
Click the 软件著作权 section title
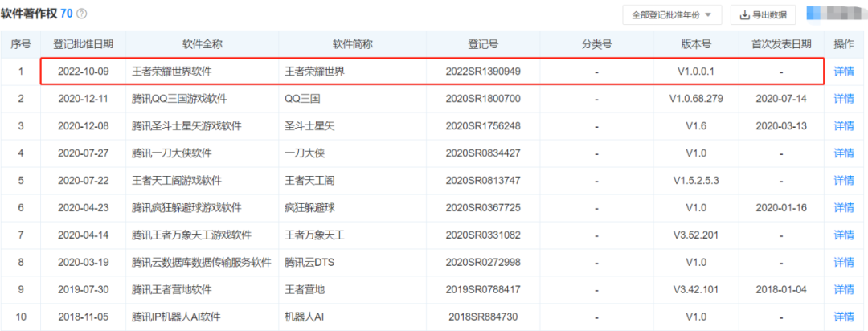[29, 14]
